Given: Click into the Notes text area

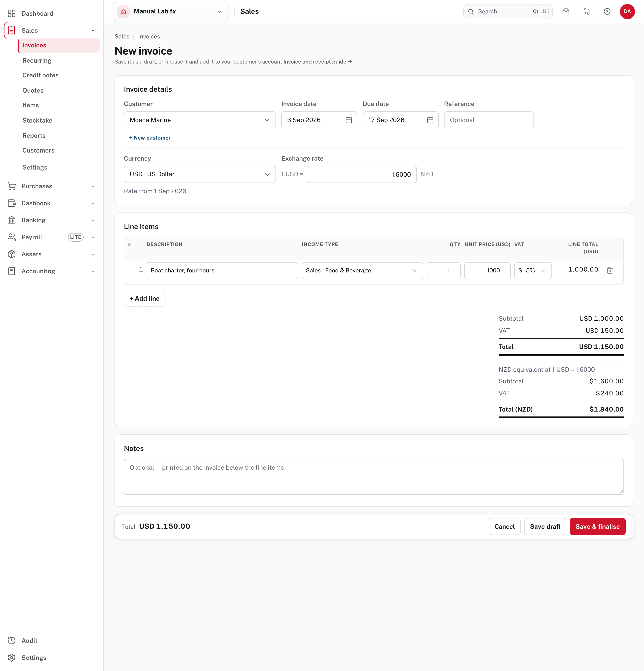Looking at the screenshot, I should click(x=374, y=477).
